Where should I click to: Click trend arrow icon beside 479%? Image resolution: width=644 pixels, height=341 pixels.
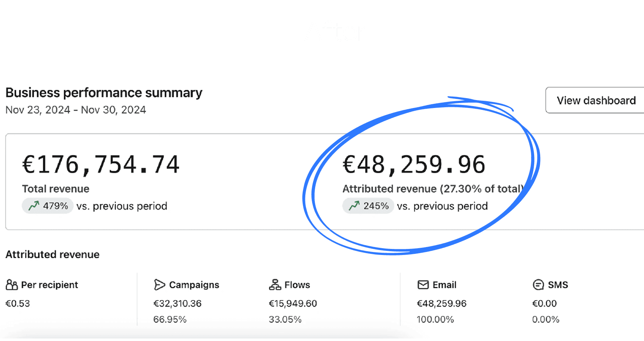[34, 206]
